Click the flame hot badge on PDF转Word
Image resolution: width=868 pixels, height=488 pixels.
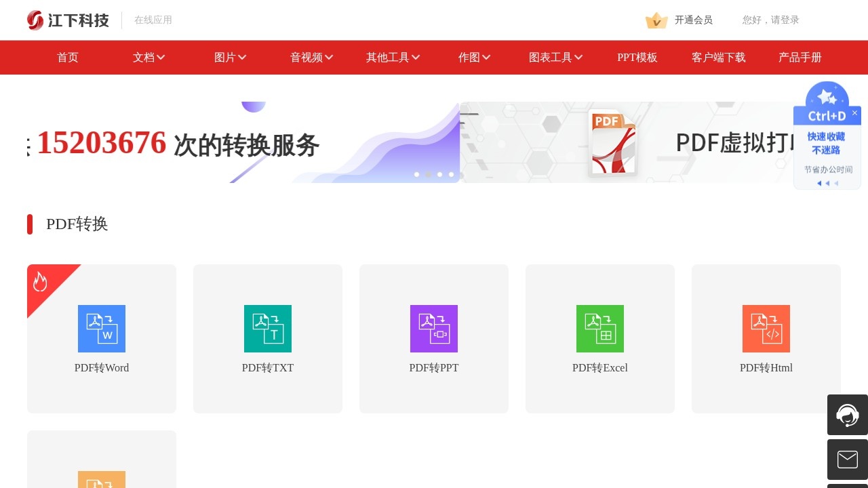tap(41, 281)
